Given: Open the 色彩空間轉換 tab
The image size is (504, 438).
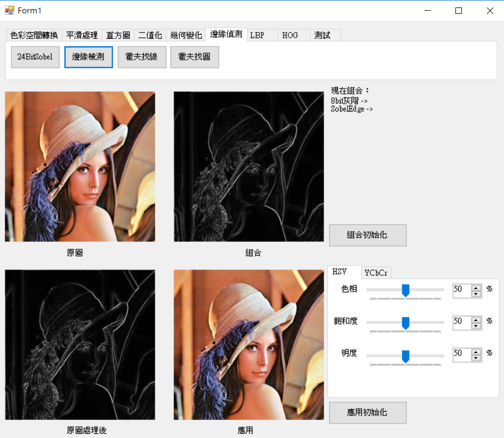Looking at the screenshot, I should [x=34, y=35].
